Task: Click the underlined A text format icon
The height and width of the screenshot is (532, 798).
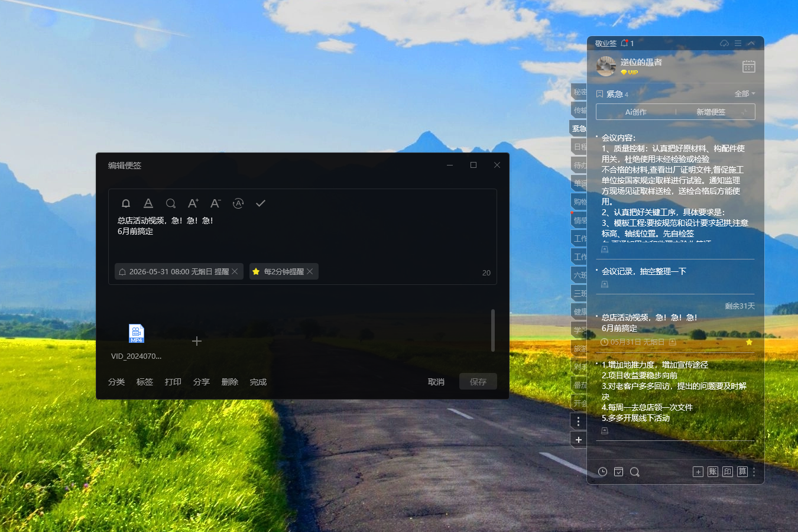Action: 148,203
